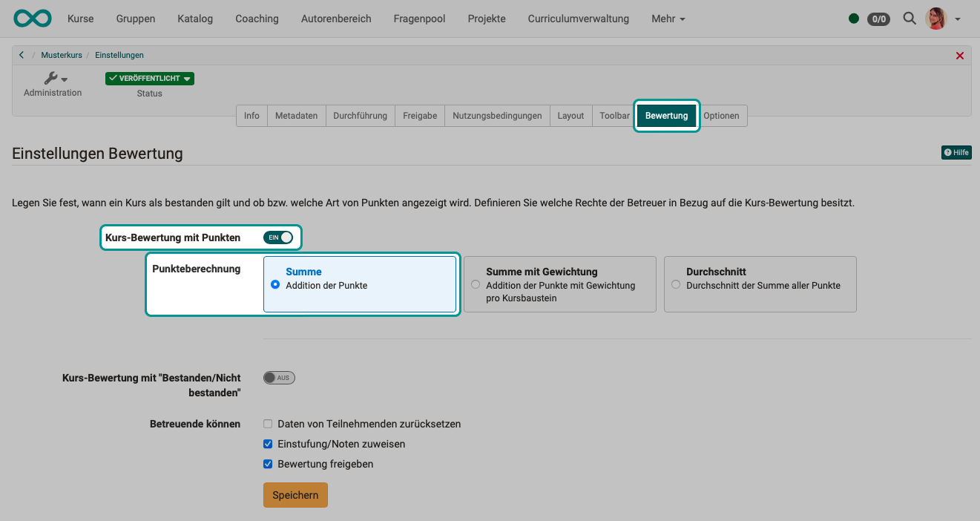Check 'Daten von Teilnehmenden zurücksetzen'
The width and height of the screenshot is (980, 521).
268,424
